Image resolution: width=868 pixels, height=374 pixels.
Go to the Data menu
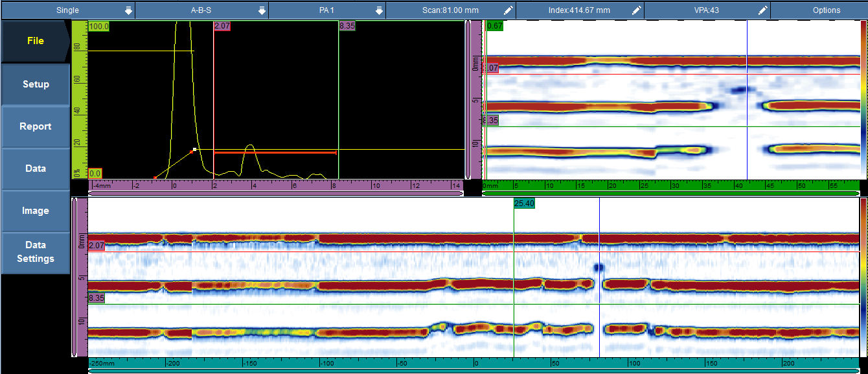point(36,169)
